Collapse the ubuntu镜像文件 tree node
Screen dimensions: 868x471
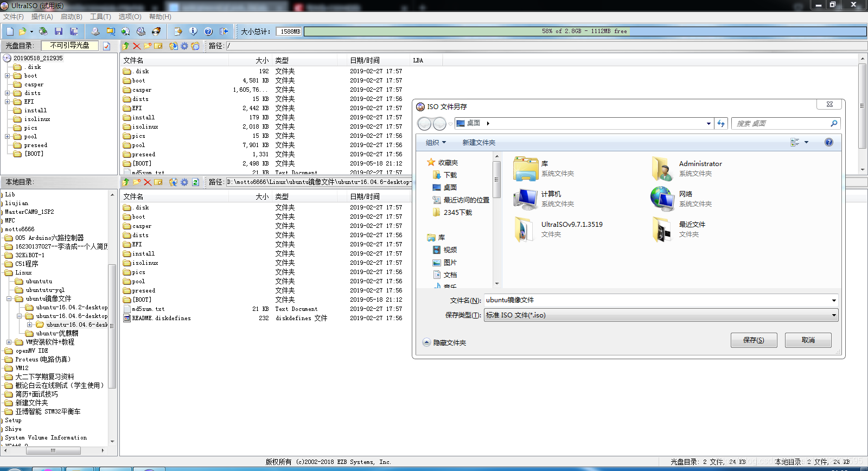9,299
